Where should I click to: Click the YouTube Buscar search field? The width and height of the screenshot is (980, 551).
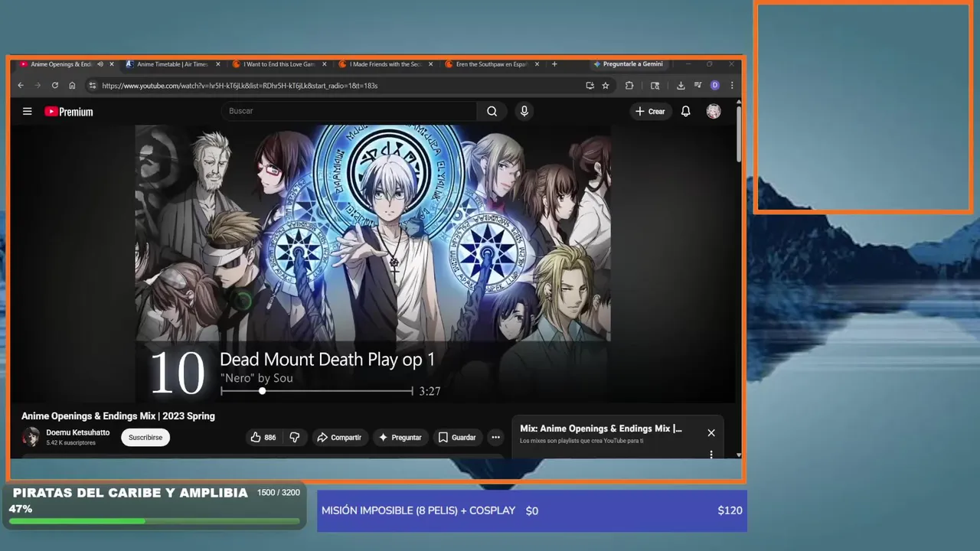point(349,111)
